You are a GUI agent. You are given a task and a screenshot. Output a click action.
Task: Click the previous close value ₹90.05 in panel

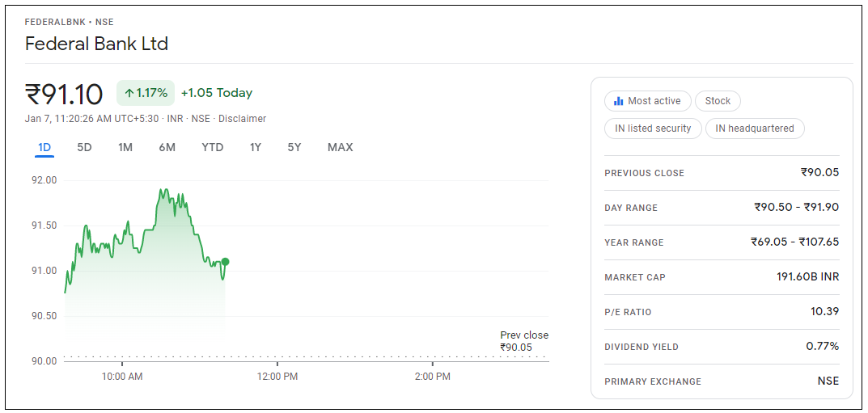pyautogui.click(x=819, y=172)
